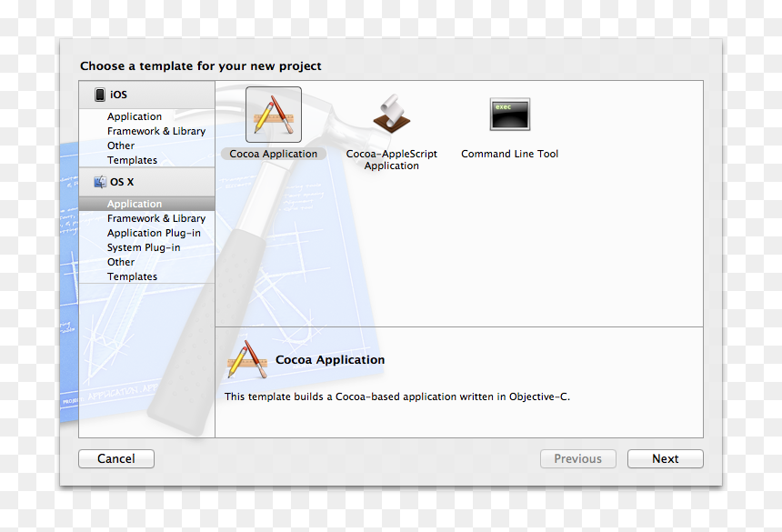Click the OS X Finder icon in sidebar
Viewport: 782px width, 532px height.
tap(100, 182)
